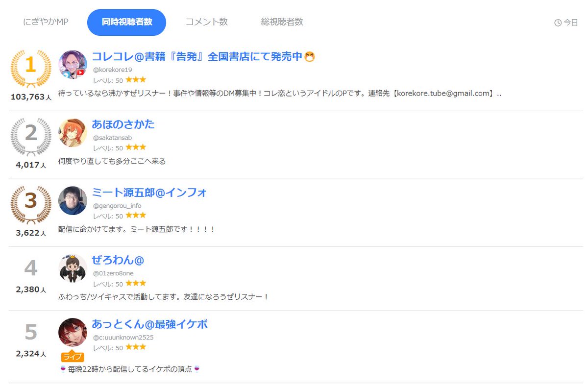The image size is (588, 388).
Task: Switch to the にぎやかMP tab
Action: coord(46,22)
